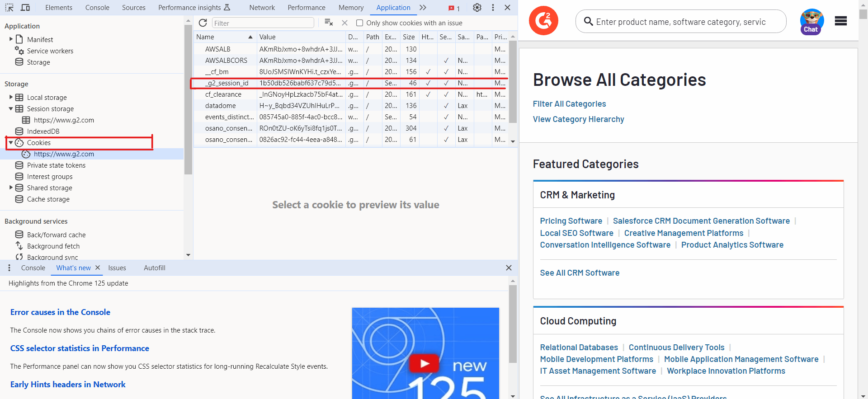This screenshot has width=868, height=399.
Task: Click the Filter All Categories link
Action: click(x=569, y=104)
